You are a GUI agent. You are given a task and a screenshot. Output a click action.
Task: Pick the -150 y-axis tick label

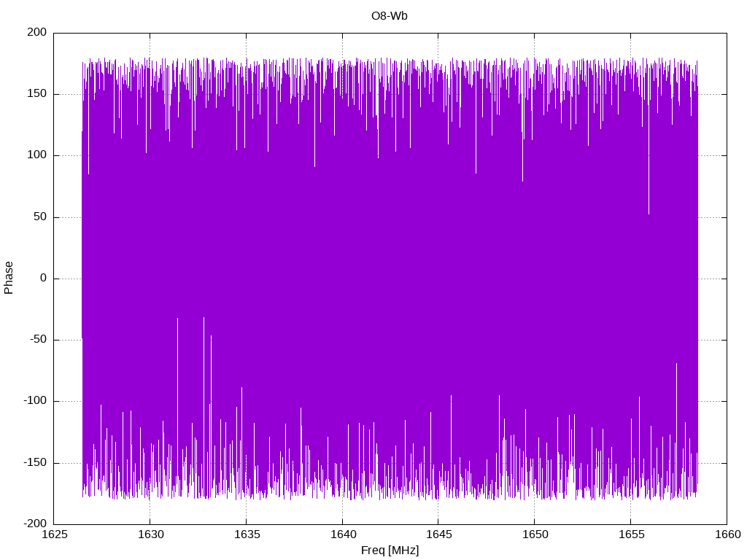[35, 462]
